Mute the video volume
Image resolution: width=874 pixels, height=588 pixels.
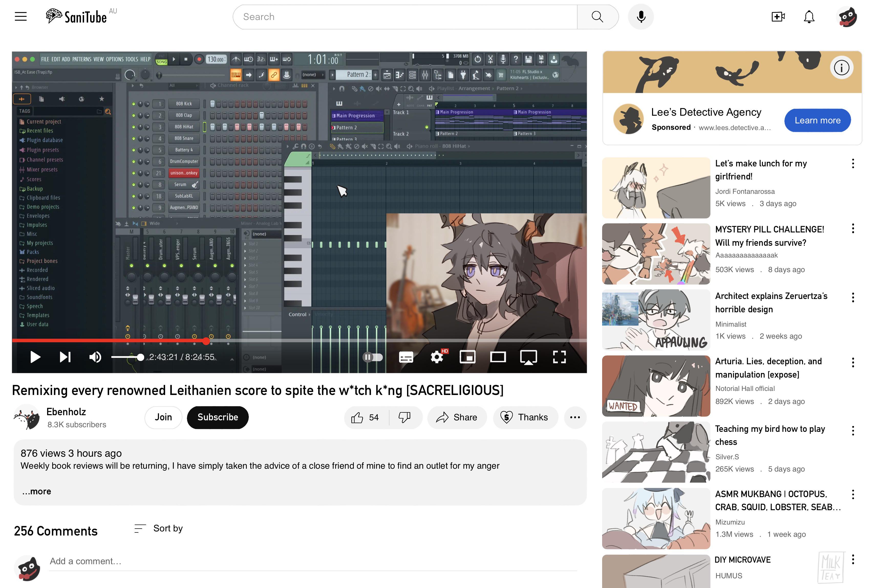[95, 357]
